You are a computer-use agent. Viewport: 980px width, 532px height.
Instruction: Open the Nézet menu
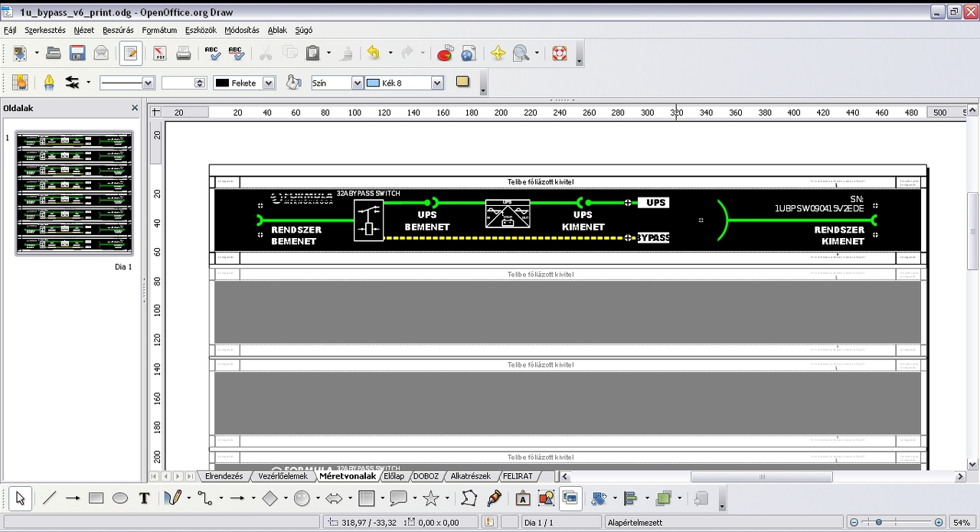(84, 31)
